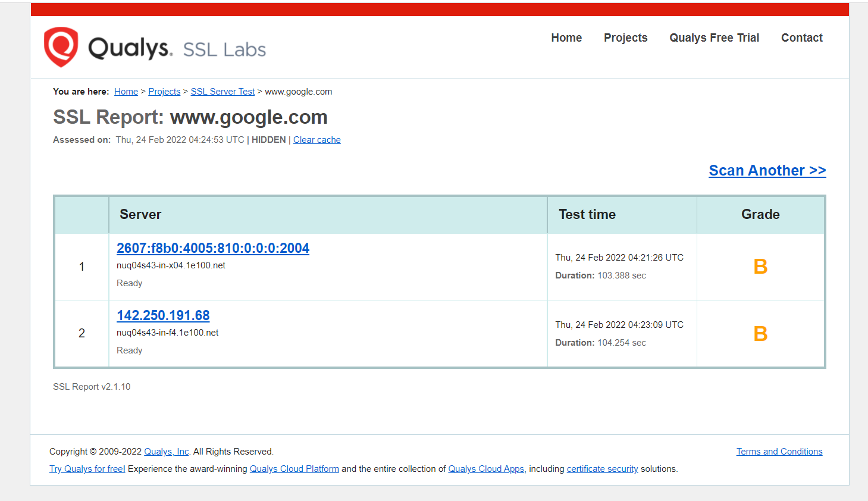The image size is (868, 501).
Task: View Terms and Conditions
Action: coord(779,451)
